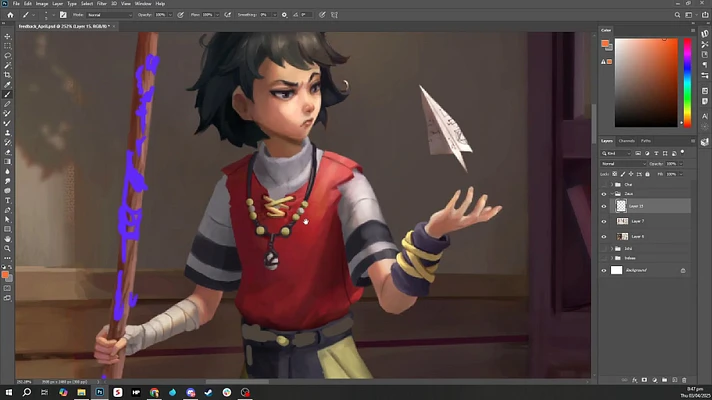Viewport: 712px width, 400px height.
Task: Select the Gradient tool
Action: [x=7, y=162]
